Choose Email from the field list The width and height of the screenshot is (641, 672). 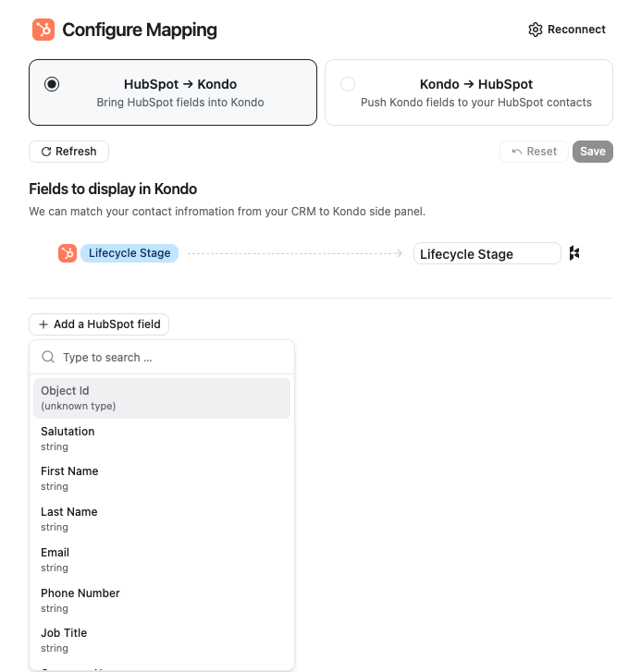162,560
